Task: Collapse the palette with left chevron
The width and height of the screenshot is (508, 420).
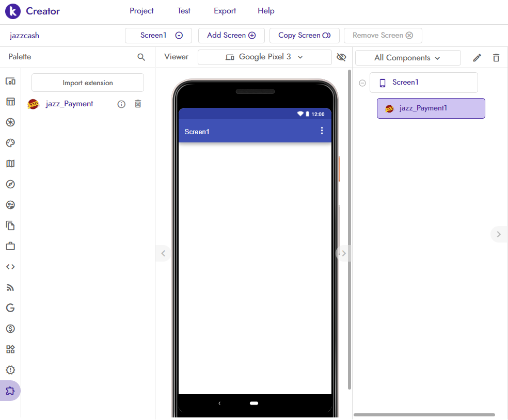Action: click(163, 253)
